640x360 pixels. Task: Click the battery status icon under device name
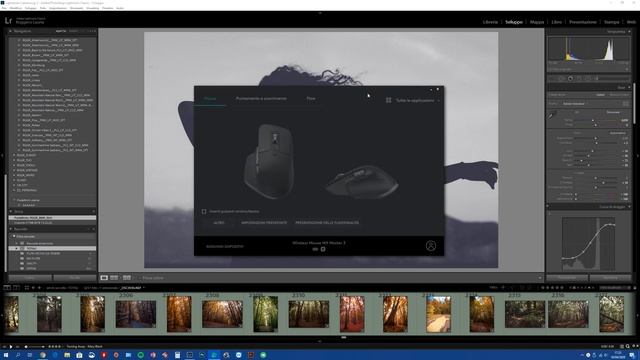[315, 249]
